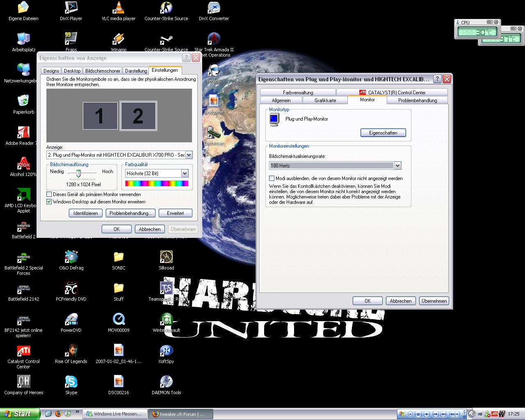
Task: Launch the Catalyst Control Center desktop shortcut
Action: [x=23, y=351]
